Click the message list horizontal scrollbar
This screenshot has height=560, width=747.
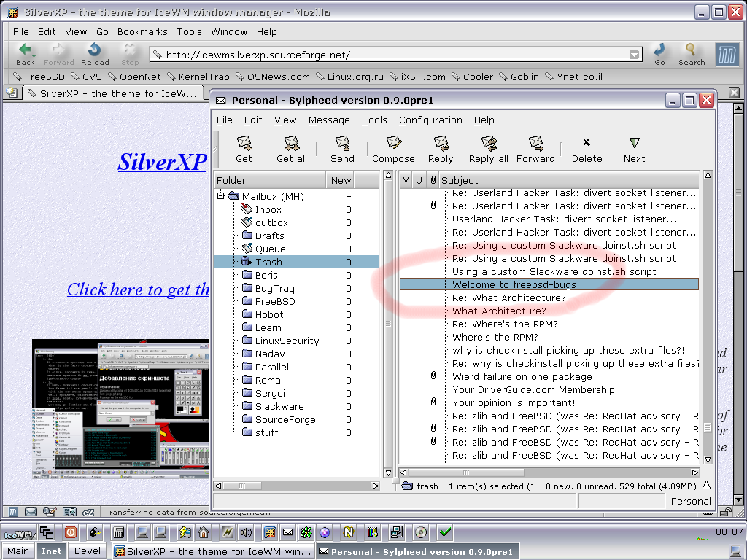tap(550, 472)
